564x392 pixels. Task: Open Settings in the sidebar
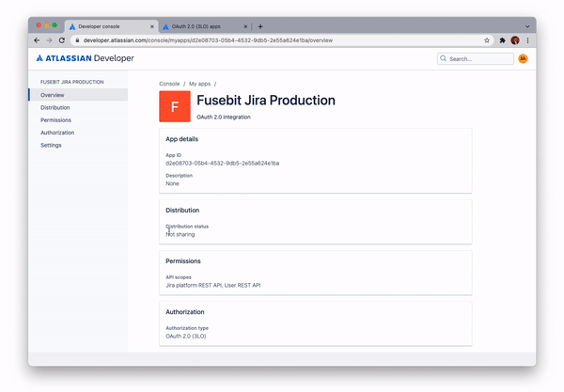(78, 146)
